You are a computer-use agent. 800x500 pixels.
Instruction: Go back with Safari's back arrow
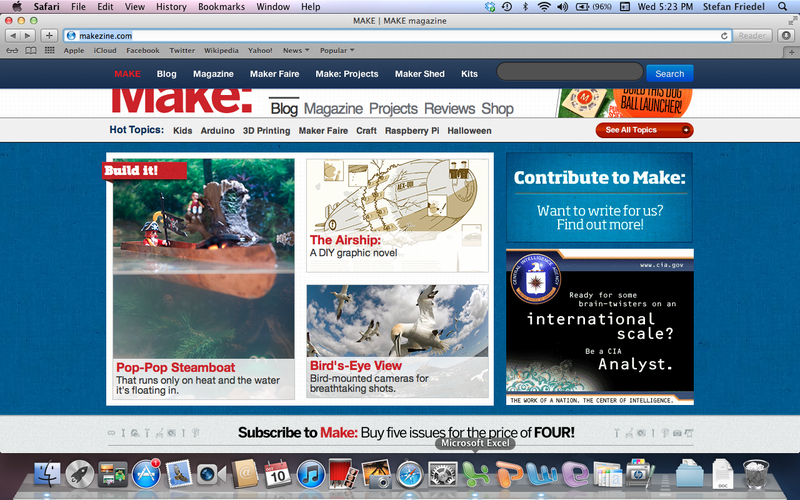pos(13,36)
